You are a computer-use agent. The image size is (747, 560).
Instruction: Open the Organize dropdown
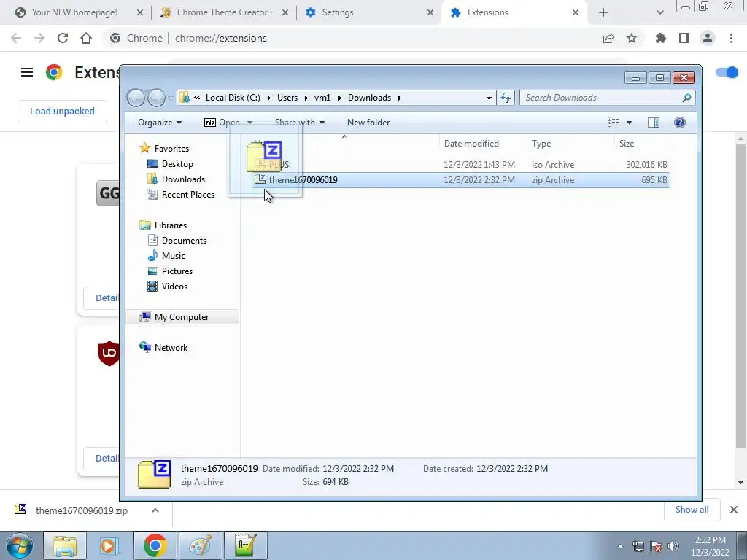(x=160, y=122)
